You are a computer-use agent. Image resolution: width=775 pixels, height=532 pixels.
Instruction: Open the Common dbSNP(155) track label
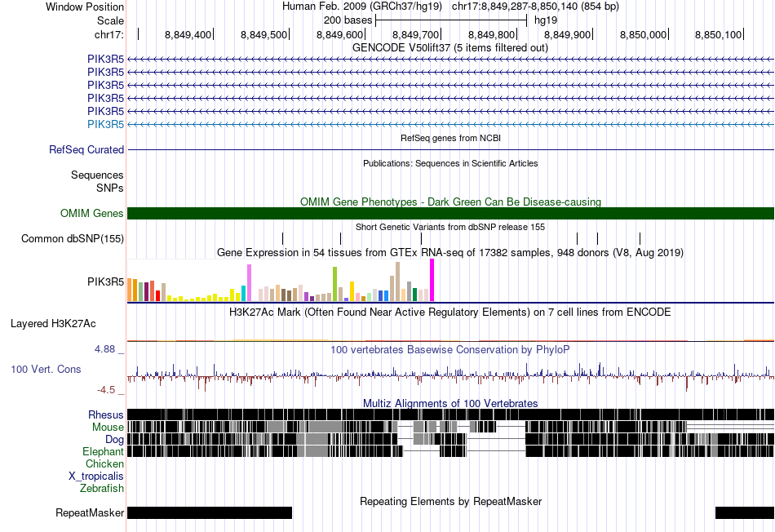click(72, 239)
